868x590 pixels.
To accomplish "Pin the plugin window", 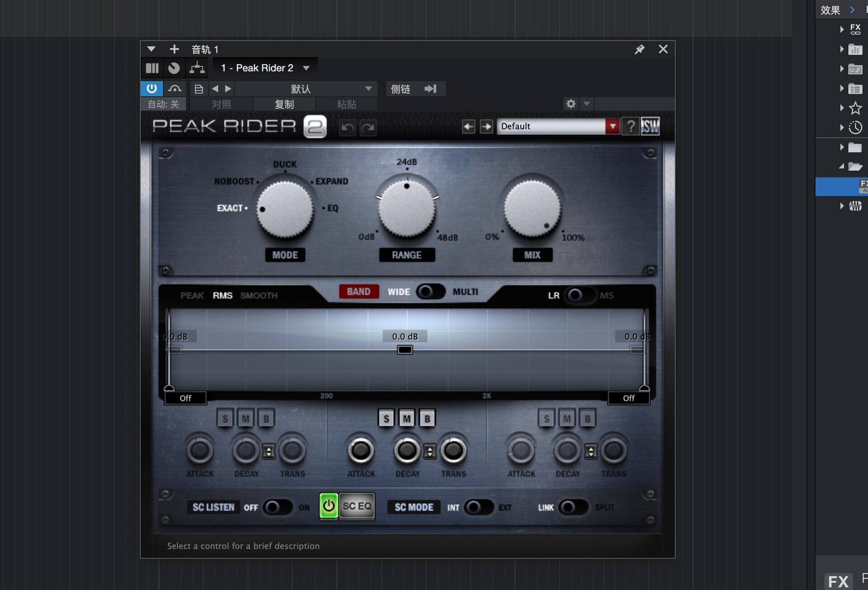I will pyautogui.click(x=639, y=49).
